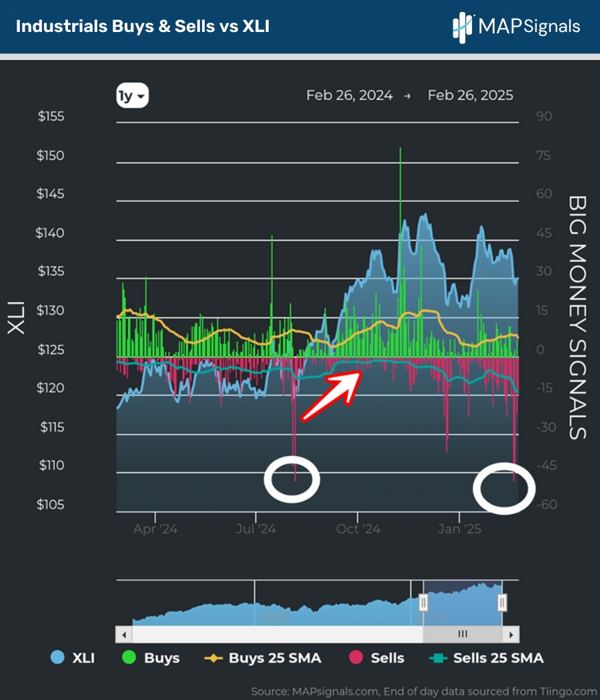The image size is (600, 700).
Task: Click the source attribution text
Action: coord(424,691)
